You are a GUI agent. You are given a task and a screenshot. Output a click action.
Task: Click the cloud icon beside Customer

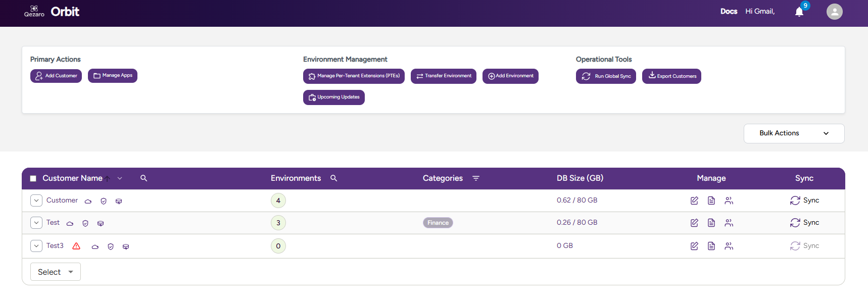(88, 201)
